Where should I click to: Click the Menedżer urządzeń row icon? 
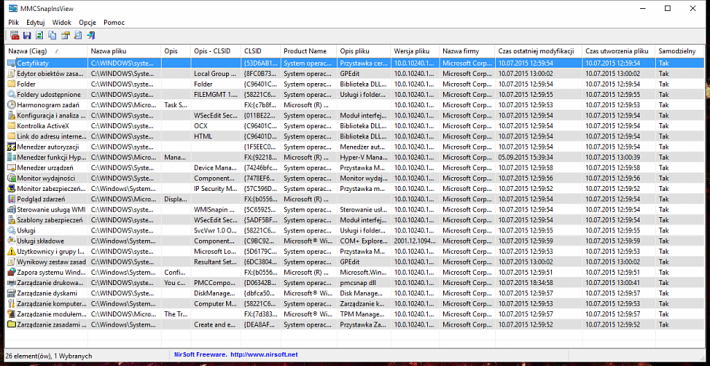(11, 168)
